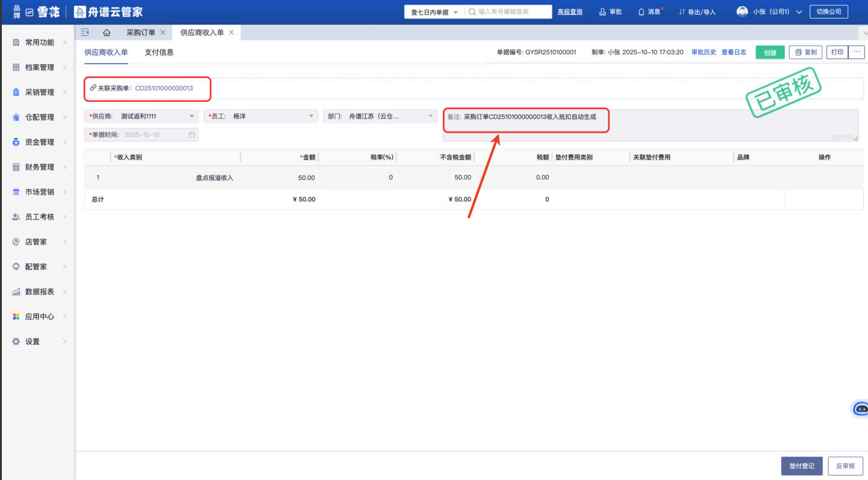Click the green 创建 button

tap(770, 52)
